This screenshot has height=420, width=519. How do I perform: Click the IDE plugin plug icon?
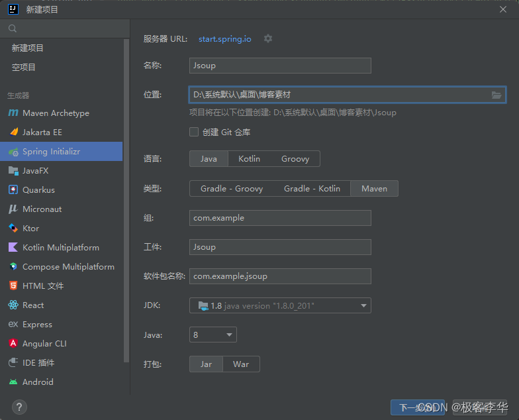[x=13, y=362]
